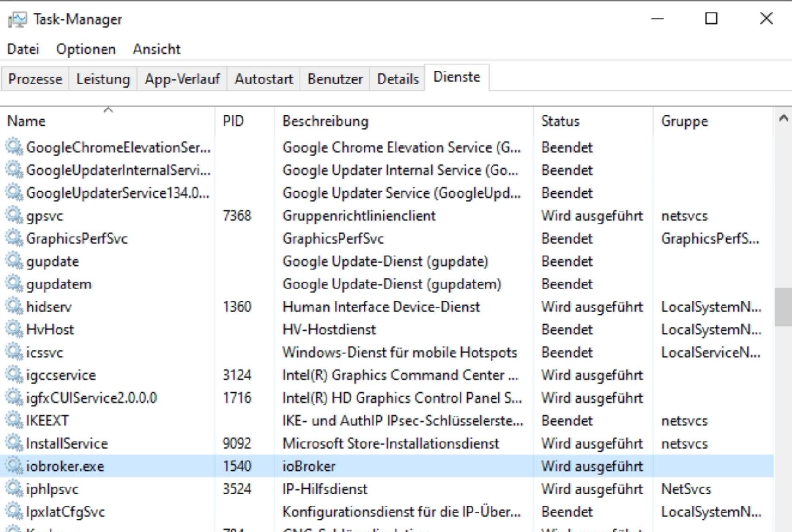Select the hidserv service name
This screenshot has width=792, height=532.
(x=49, y=307)
